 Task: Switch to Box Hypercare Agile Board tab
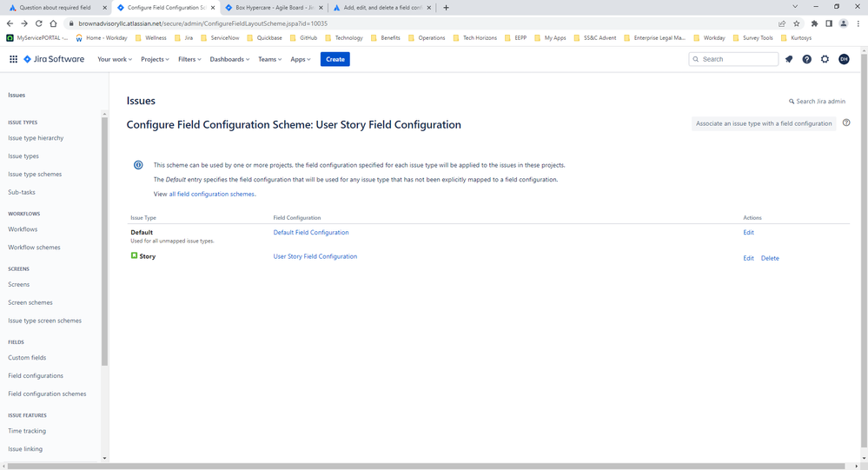coord(274,8)
